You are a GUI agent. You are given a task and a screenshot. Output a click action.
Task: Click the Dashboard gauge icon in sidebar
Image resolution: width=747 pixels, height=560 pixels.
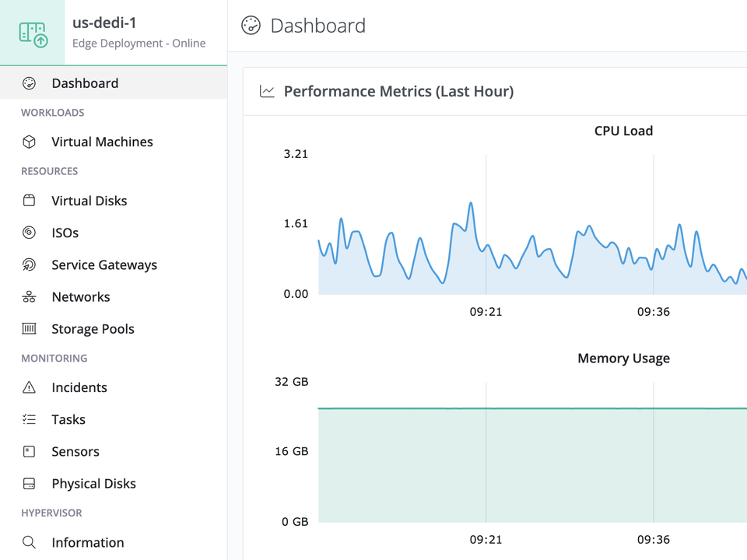(29, 83)
